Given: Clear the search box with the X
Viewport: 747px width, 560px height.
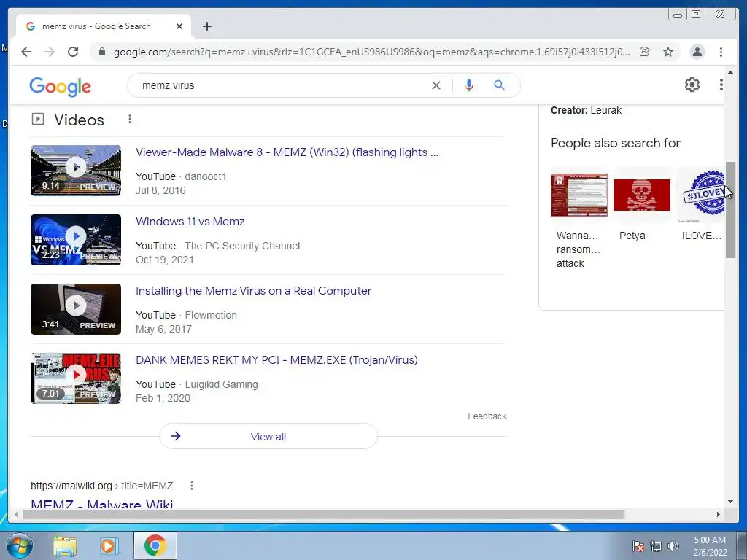Looking at the screenshot, I should pyautogui.click(x=436, y=85).
